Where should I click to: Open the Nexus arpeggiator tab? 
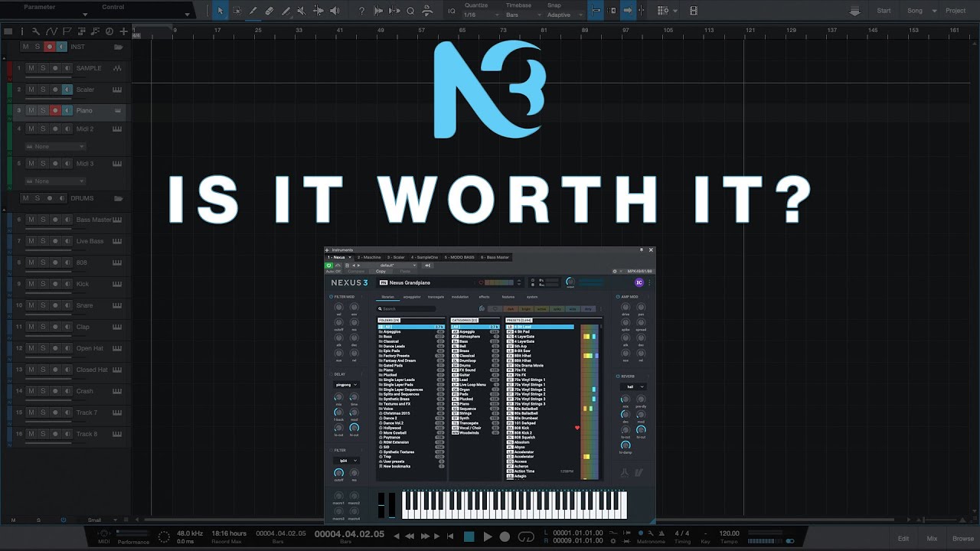[x=412, y=296]
